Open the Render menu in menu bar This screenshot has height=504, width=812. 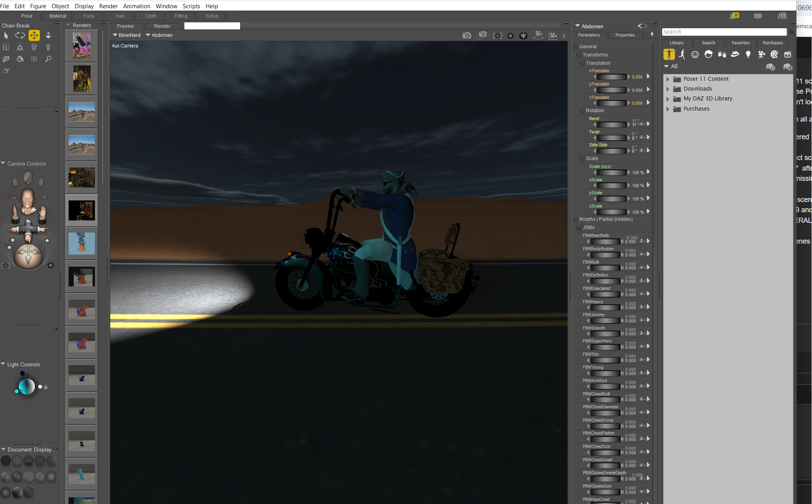click(108, 6)
